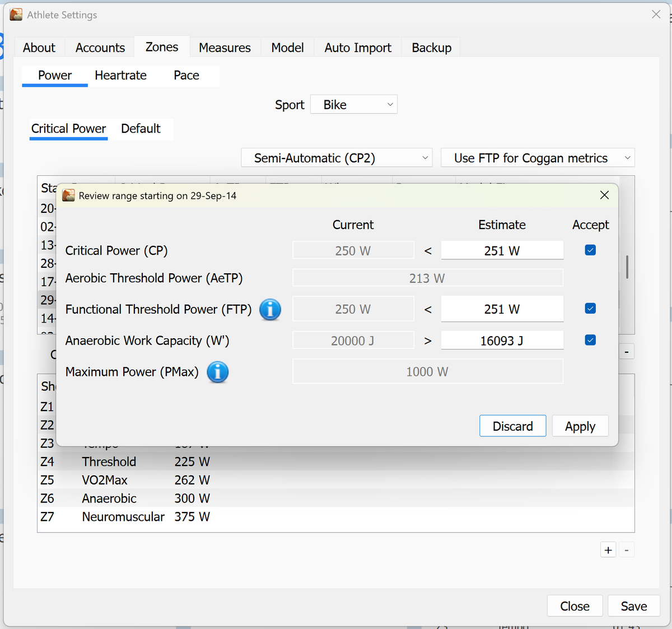Switch to the Accounts tab
Screen dimensions: 672x629
100,48
